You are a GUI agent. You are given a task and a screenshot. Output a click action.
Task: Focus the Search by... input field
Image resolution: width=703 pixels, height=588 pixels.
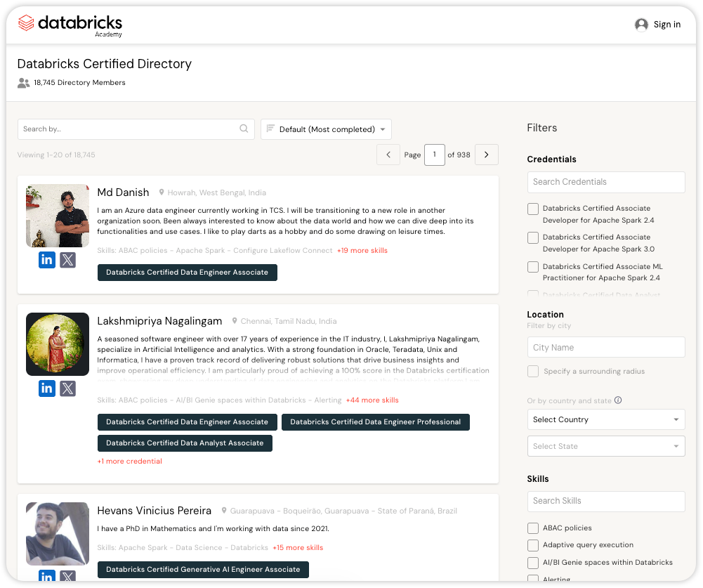click(x=136, y=129)
